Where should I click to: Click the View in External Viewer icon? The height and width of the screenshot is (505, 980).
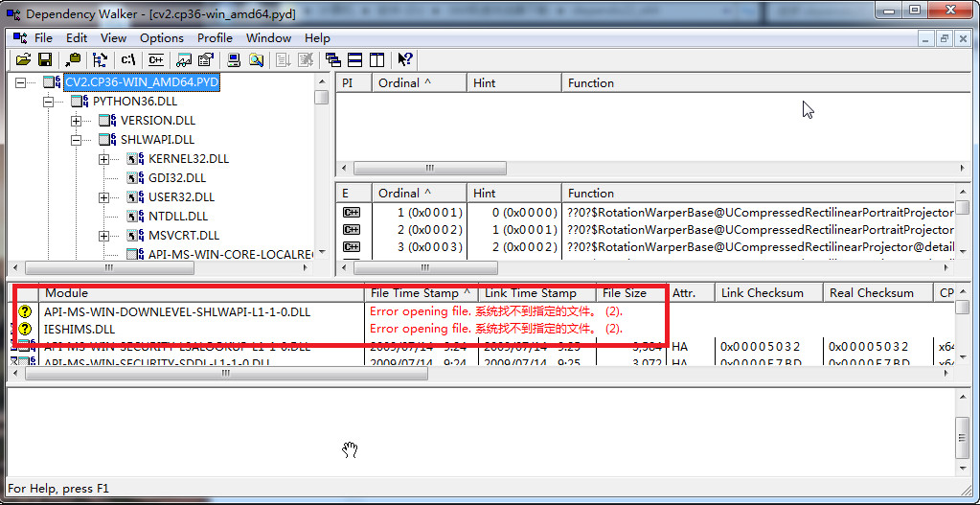coord(184,59)
